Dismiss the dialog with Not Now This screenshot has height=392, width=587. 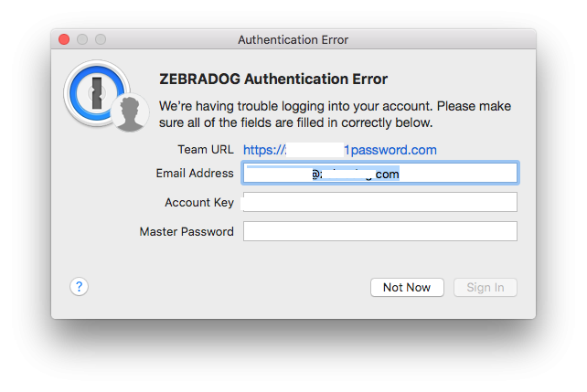[x=407, y=287]
